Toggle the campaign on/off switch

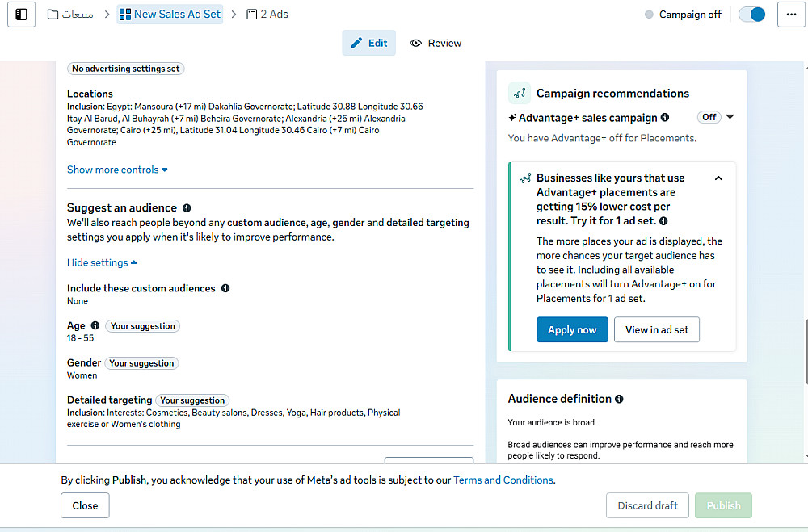(x=752, y=15)
